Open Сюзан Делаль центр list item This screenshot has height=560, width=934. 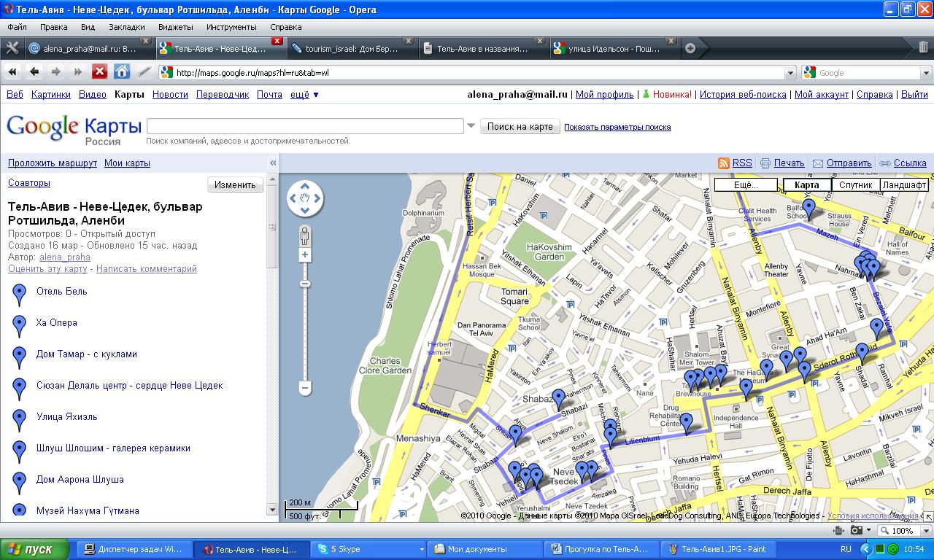(x=130, y=385)
